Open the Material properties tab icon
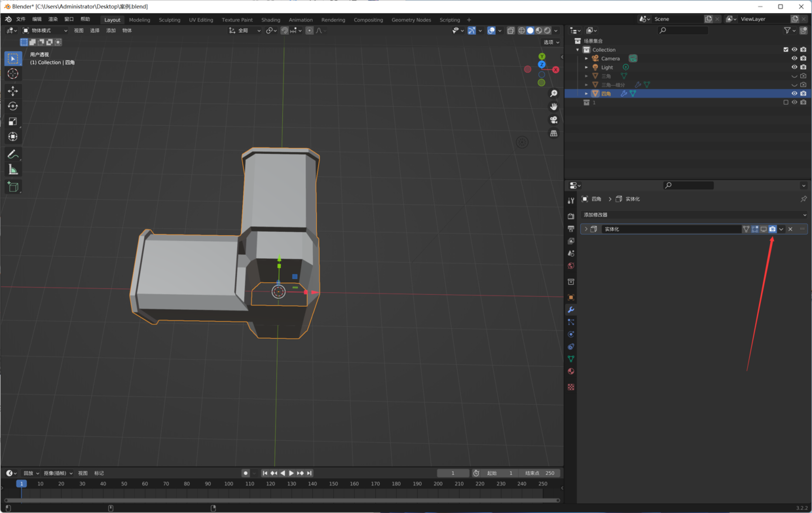Image resolution: width=812 pixels, height=513 pixels. click(571, 371)
